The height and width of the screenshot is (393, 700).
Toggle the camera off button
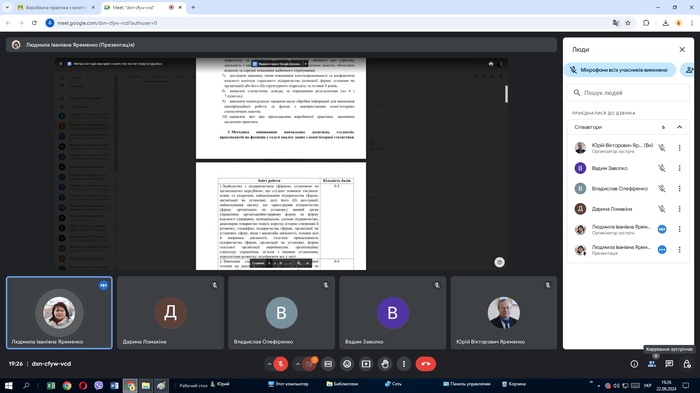(309, 364)
